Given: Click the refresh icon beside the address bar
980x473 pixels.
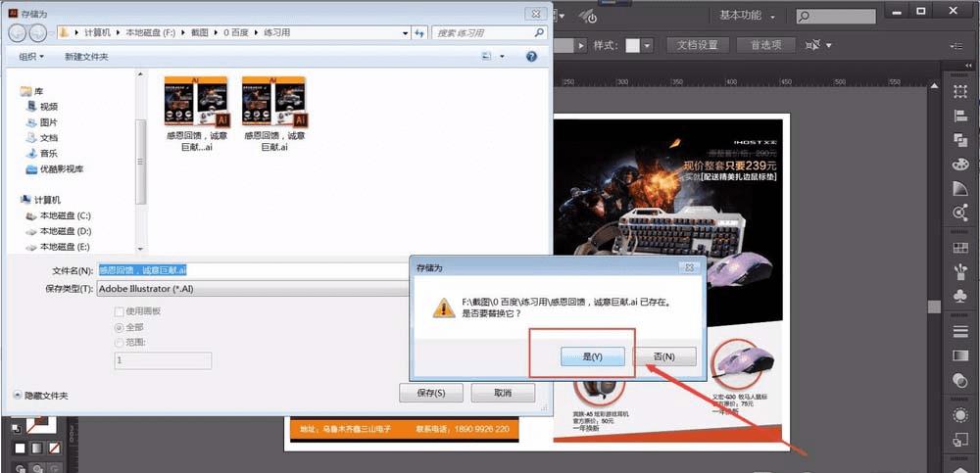Looking at the screenshot, I should pyautogui.click(x=420, y=32).
